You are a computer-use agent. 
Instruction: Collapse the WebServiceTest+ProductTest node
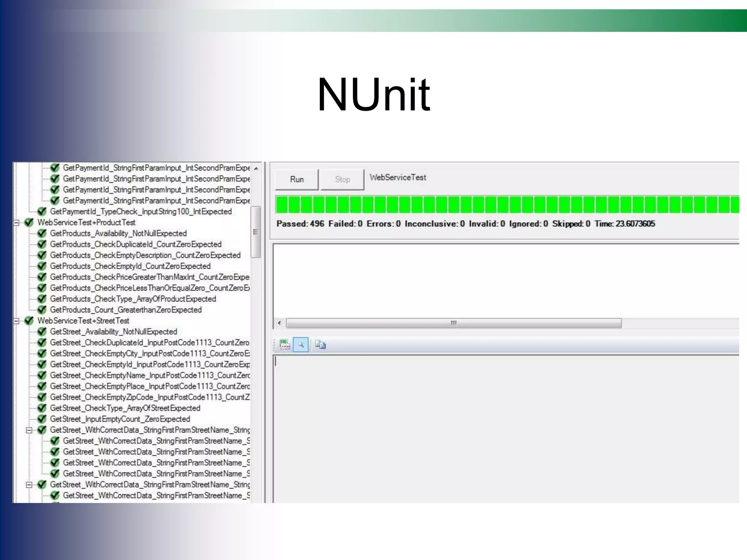click(16, 223)
